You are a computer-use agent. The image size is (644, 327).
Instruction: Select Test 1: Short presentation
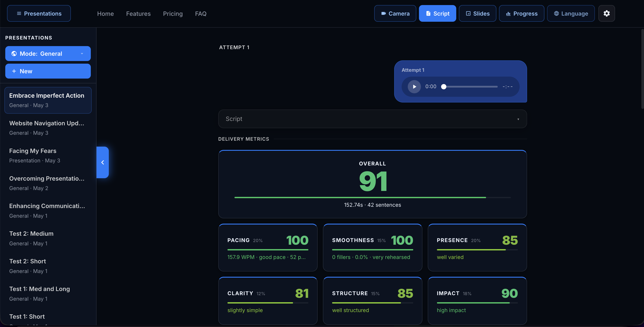48,317
